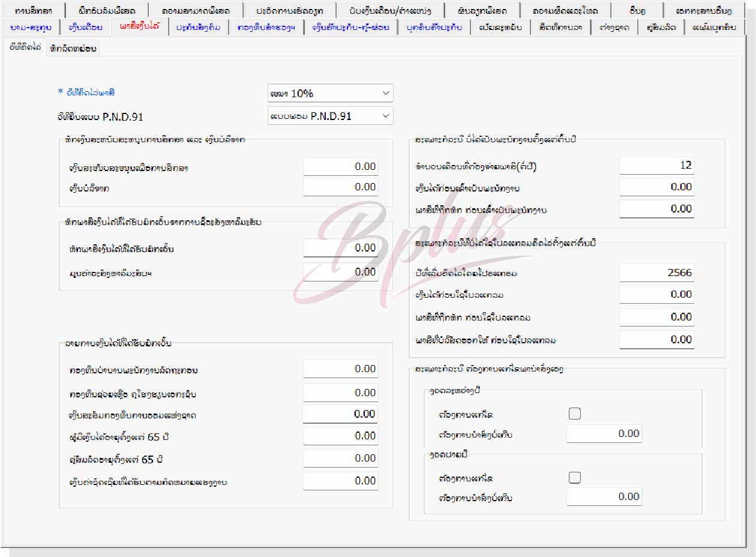Click the first 0.00 amount field on the left
The height and width of the screenshot is (557, 756).
point(340,166)
